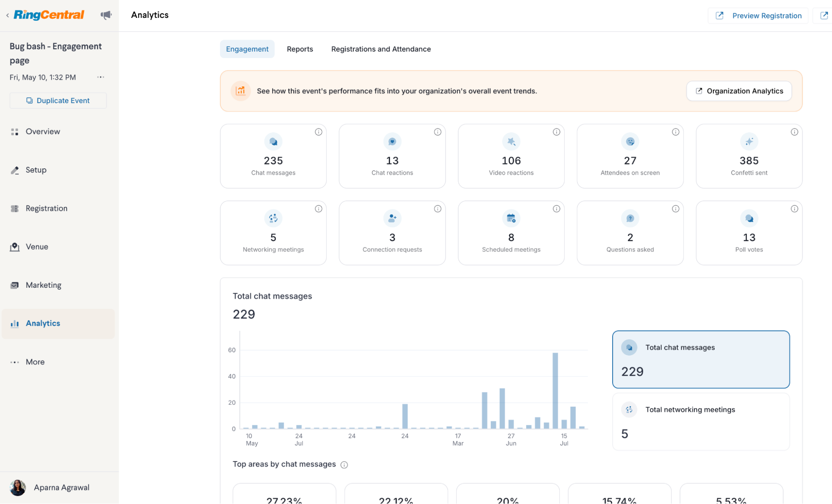832x504 pixels.
Task: Open Marketing in the sidebar
Action: (x=58, y=285)
